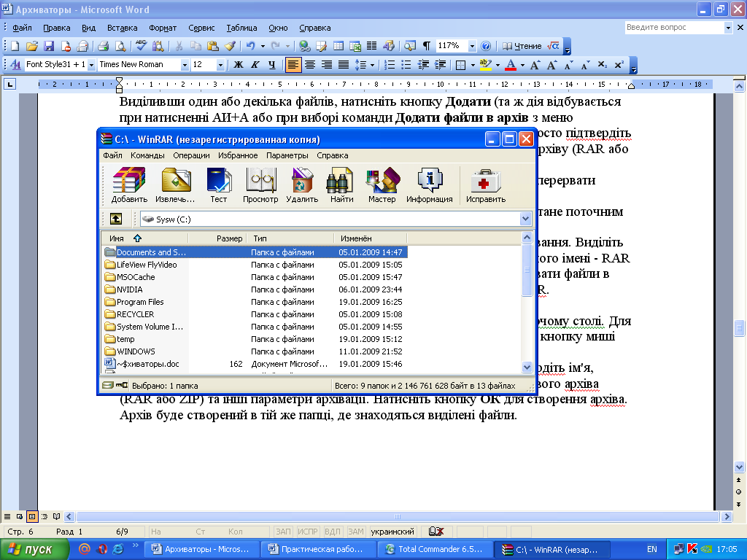The height and width of the screenshot is (560, 747).
Task: Click the Print Preview icon in Word
Action: pyautogui.click(x=120, y=46)
